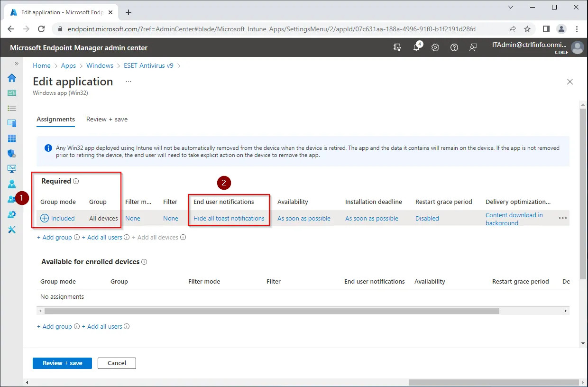This screenshot has height=387, width=588.
Task: Click info icon beside Add group in Required
Action: click(77, 238)
